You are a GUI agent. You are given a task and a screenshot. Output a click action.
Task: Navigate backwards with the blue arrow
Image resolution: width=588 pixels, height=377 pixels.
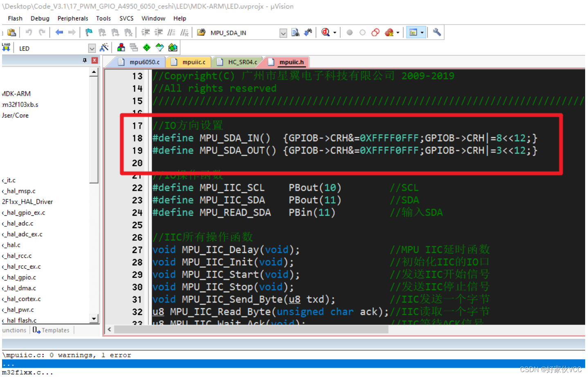tap(59, 32)
